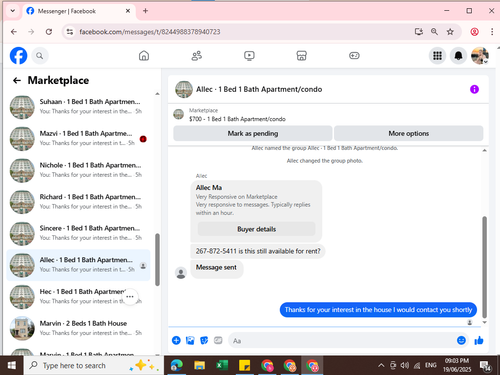Open the notifications bell
This screenshot has height=375, width=500.
459,56
